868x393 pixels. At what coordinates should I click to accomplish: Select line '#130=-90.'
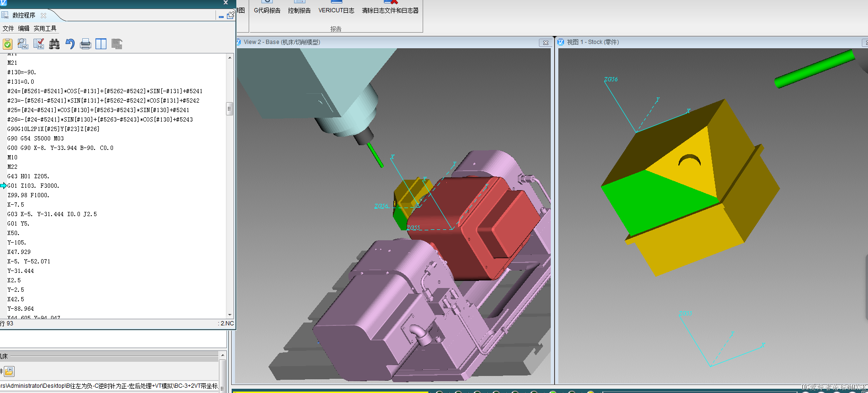pyautogui.click(x=22, y=72)
